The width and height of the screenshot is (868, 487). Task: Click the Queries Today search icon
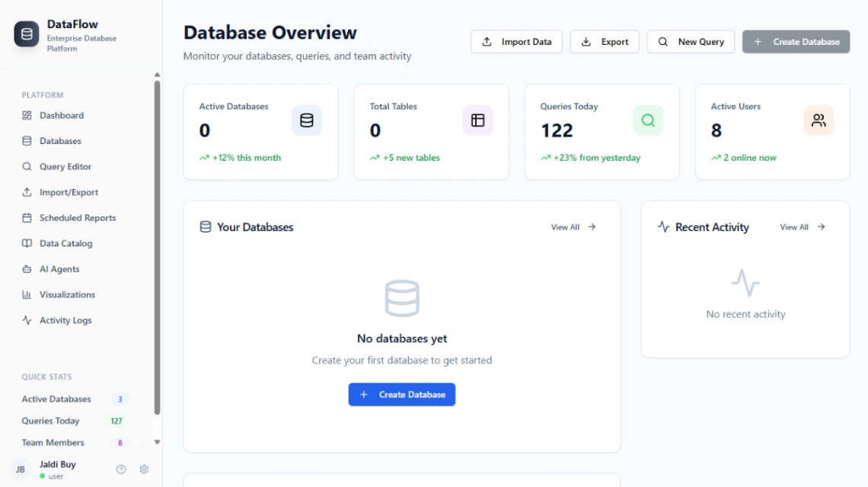[648, 120]
